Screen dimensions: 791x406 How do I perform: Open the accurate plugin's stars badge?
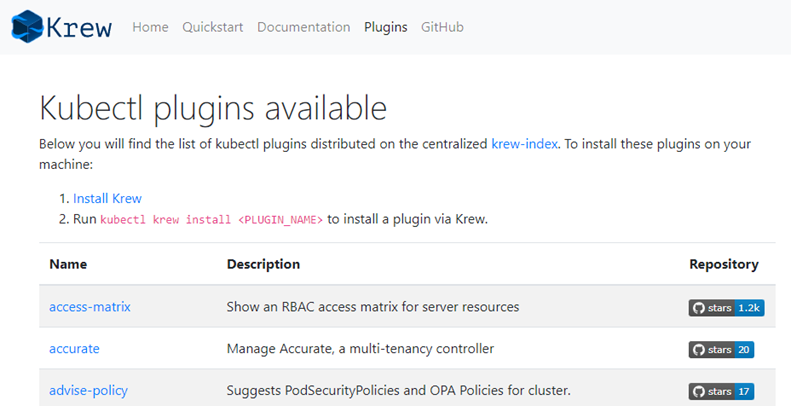[721, 350]
